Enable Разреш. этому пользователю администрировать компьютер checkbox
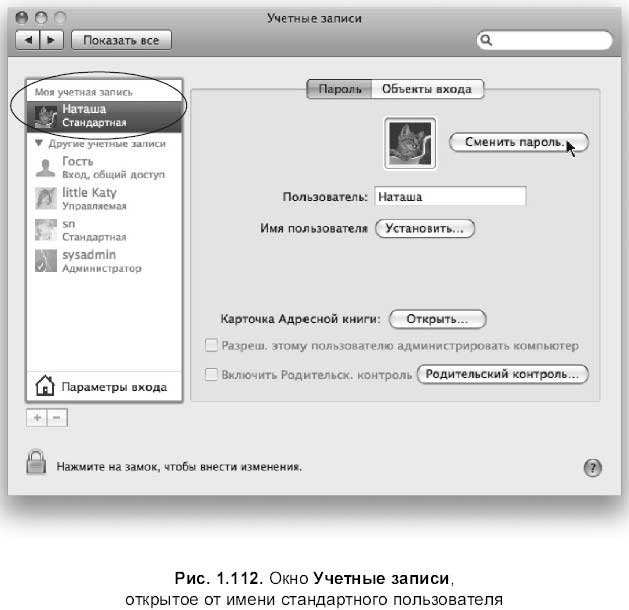Screen dimensions: 629x610 (211, 345)
